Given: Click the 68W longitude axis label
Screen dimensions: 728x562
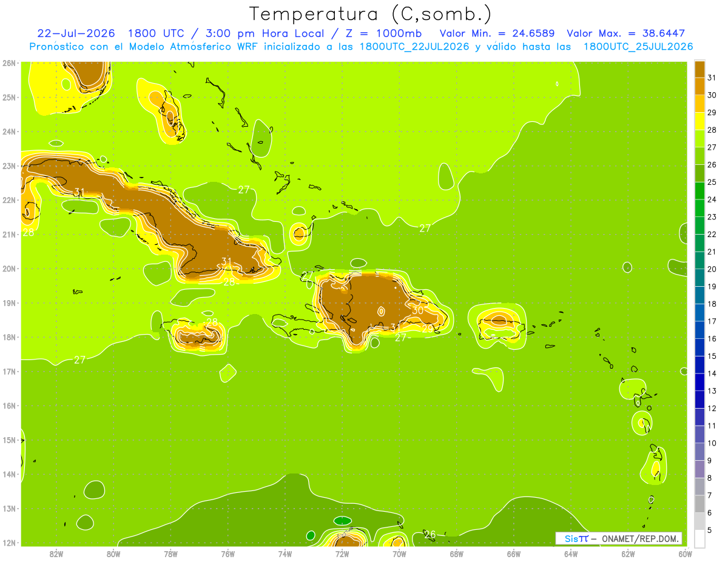Looking at the screenshot, I should click(x=457, y=554).
